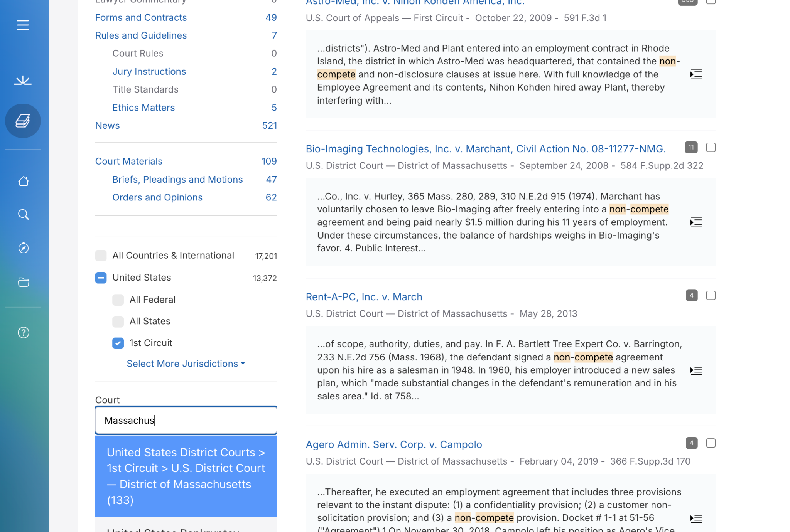790x532 pixels.
Task: Select the highlighted books icon in the sidebar
Action: (23, 121)
